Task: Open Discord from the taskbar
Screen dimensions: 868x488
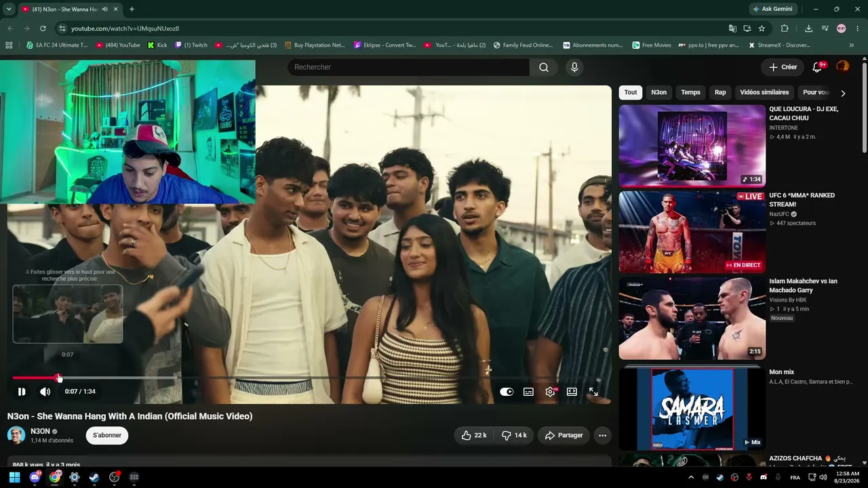Action: (35, 477)
